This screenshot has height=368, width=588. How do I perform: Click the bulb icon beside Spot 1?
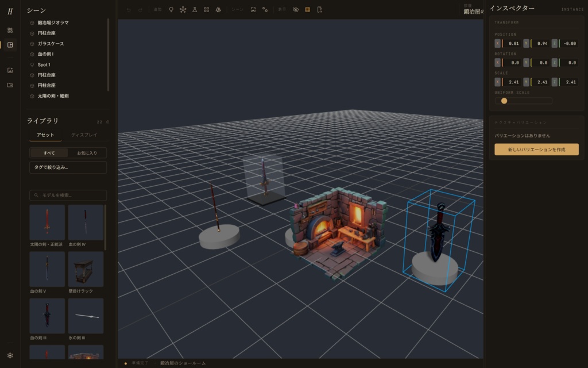point(32,64)
